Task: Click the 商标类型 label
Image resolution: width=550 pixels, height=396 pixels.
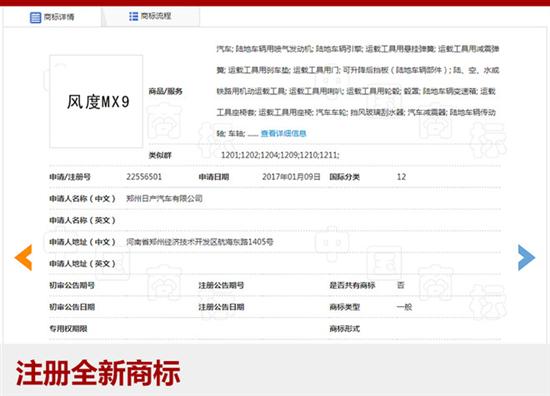Action: click(344, 307)
